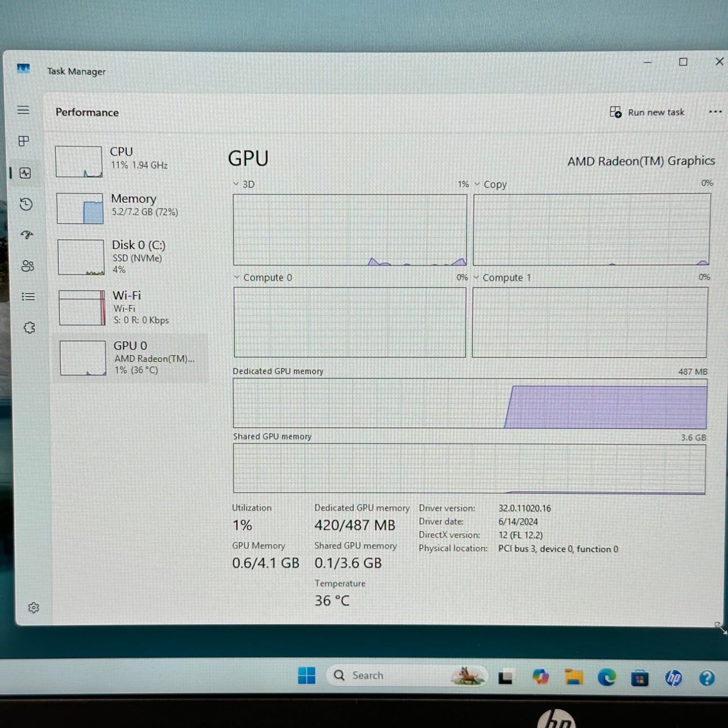Launch Copilot from the taskbar

(540, 677)
